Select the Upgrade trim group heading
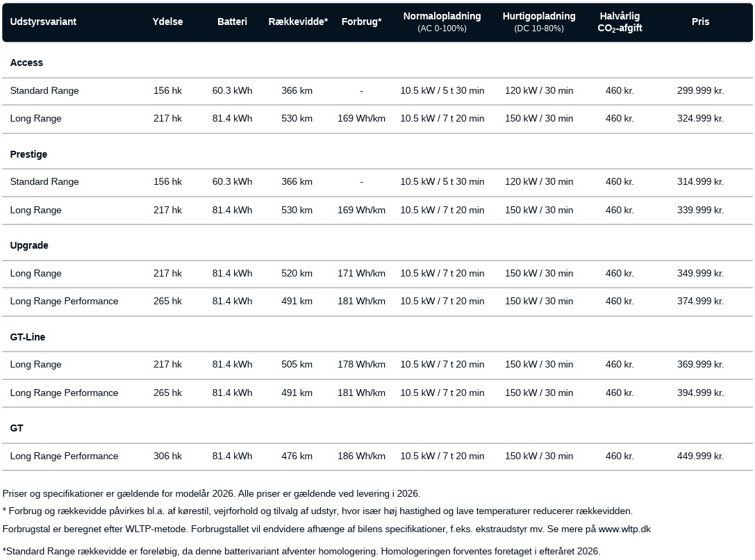 click(x=29, y=245)
